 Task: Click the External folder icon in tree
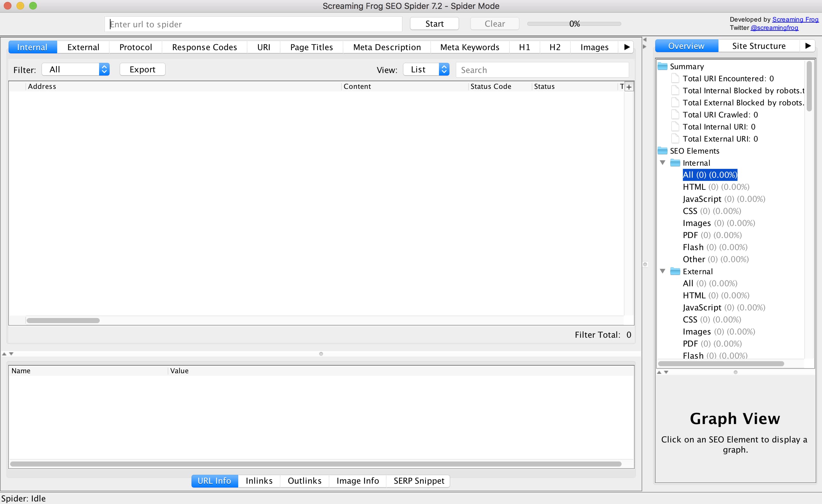[675, 271]
